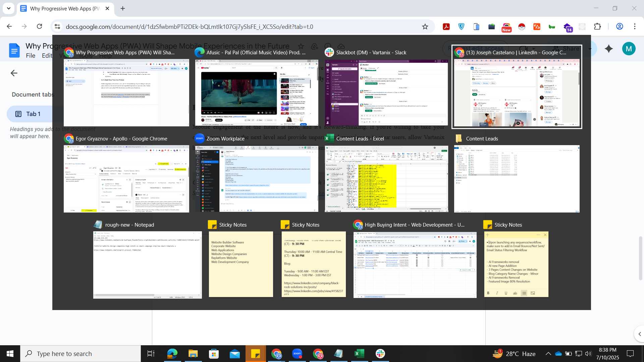Select the Joseph Castelano LinkedIn window thumbnail
The width and height of the screenshot is (644, 362).
click(517, 93)
